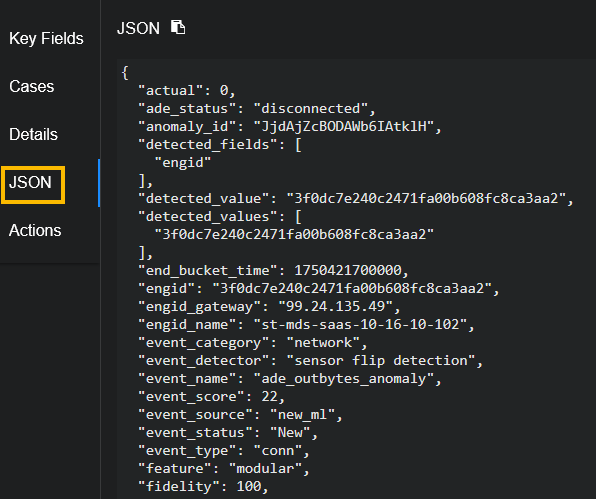The height and width of the screenshot is (499, 596).
Task: Select the highlighted JSON tab
Action: tap(30, 182)
